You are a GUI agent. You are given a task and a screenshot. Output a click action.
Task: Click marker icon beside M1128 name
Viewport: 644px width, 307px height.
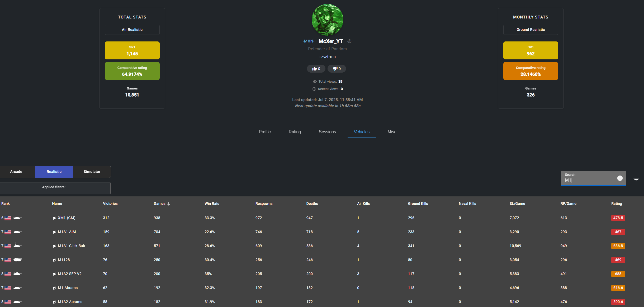tap(54, 260)
